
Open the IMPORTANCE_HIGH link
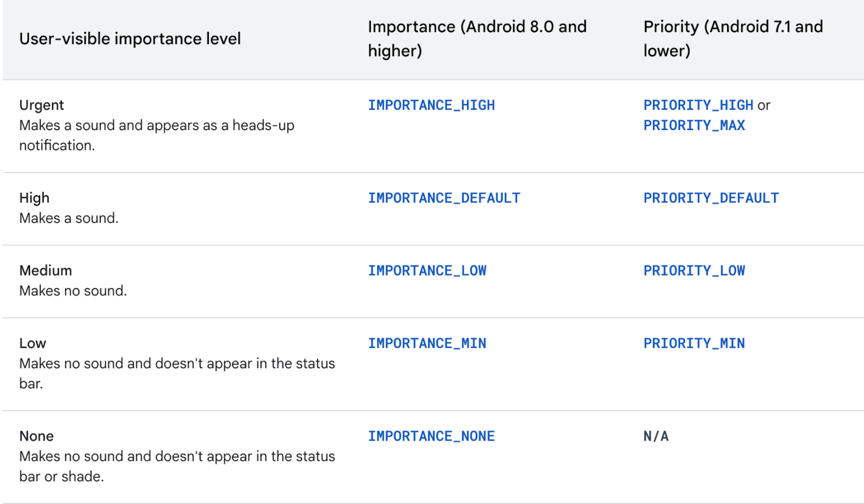pyautogui.click(x=431, y=105)
